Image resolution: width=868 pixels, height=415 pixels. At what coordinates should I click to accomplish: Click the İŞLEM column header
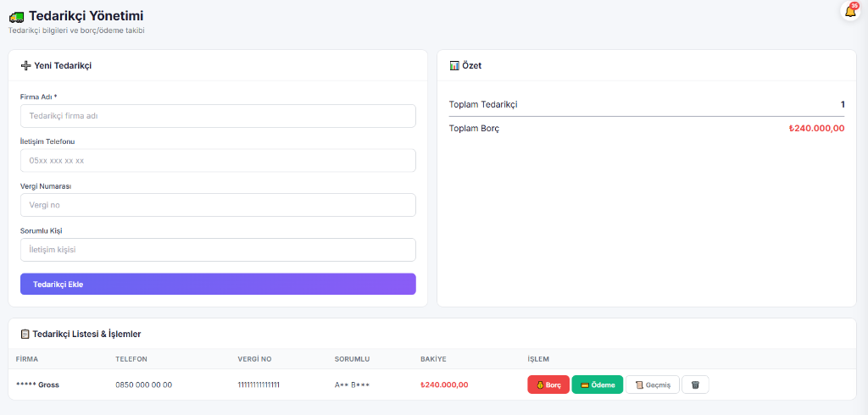click(538, 359)
